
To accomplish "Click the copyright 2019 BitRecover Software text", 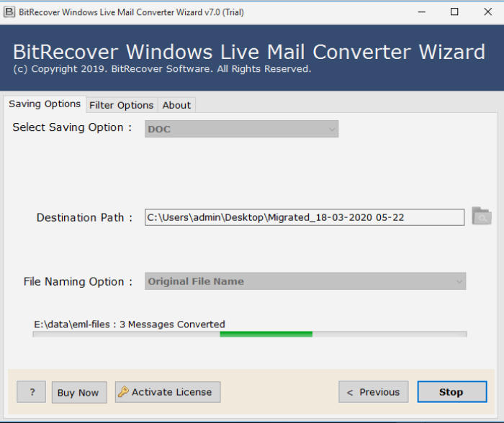I will (x=162, y=69).
